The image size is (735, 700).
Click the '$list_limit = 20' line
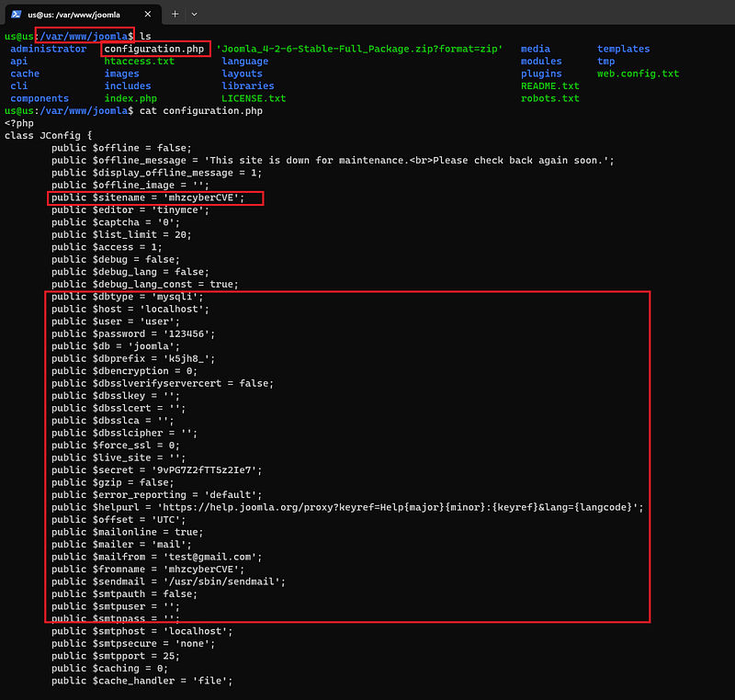pos(121,235)
